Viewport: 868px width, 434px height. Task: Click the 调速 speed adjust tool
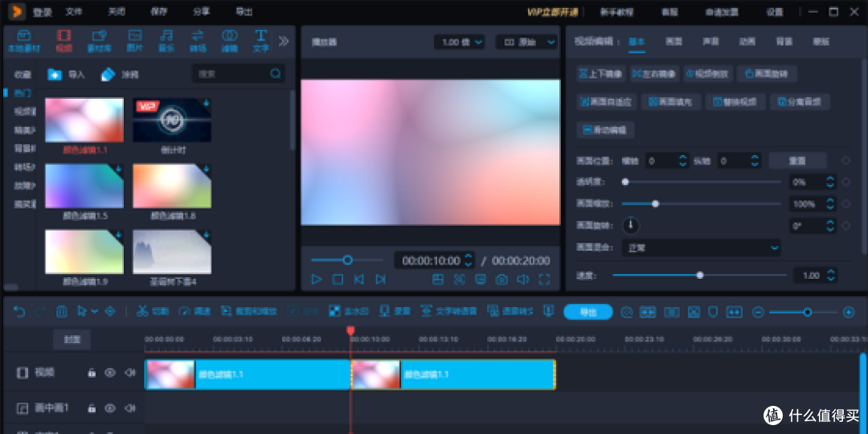point(194,312)
